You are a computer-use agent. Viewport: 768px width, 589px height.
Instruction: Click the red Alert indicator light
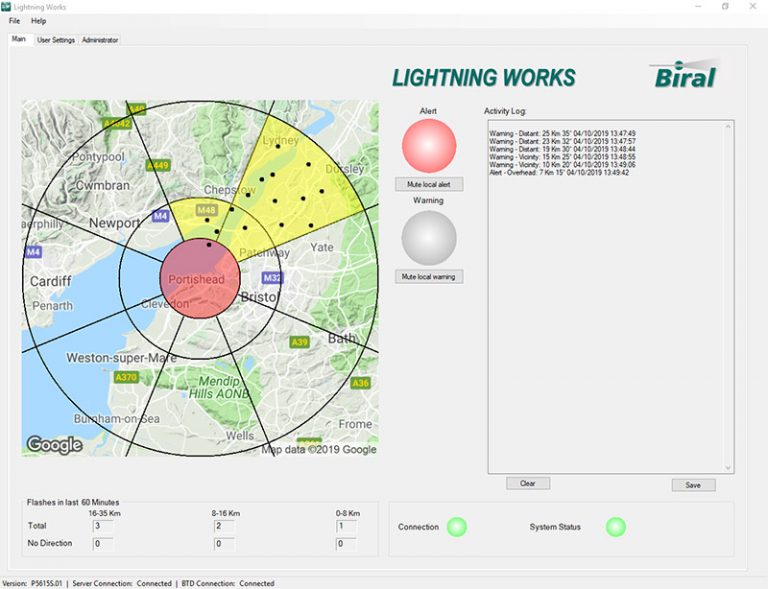coord(429,146)
